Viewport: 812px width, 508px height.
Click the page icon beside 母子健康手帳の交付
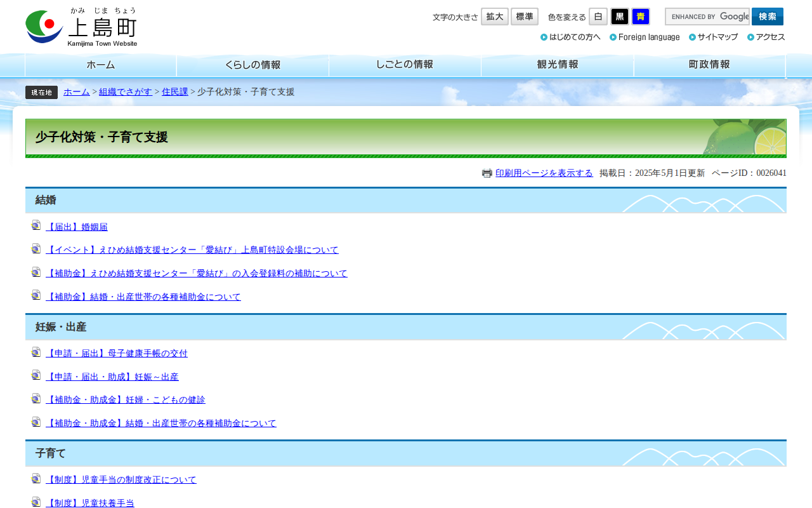point(36,352)
